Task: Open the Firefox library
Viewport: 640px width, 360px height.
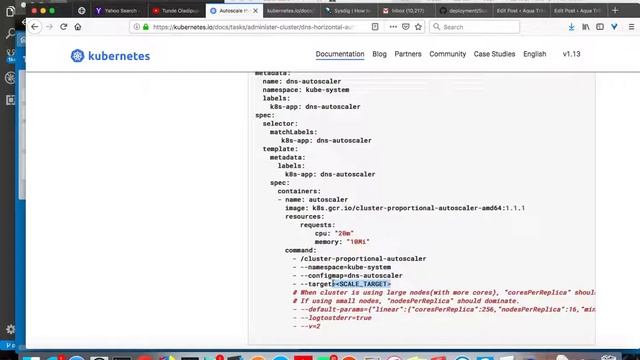Action: pyautogui.click(x=586, y=27)
